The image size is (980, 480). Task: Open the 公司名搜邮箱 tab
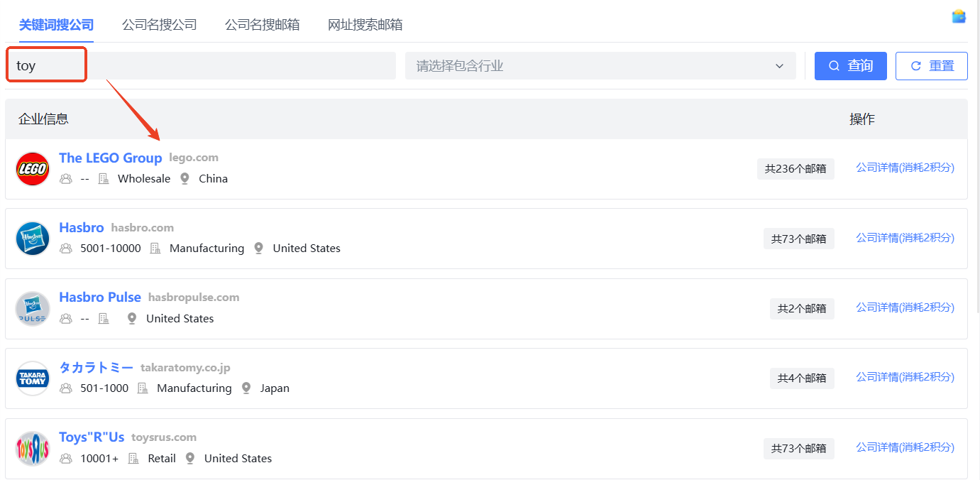262,25
